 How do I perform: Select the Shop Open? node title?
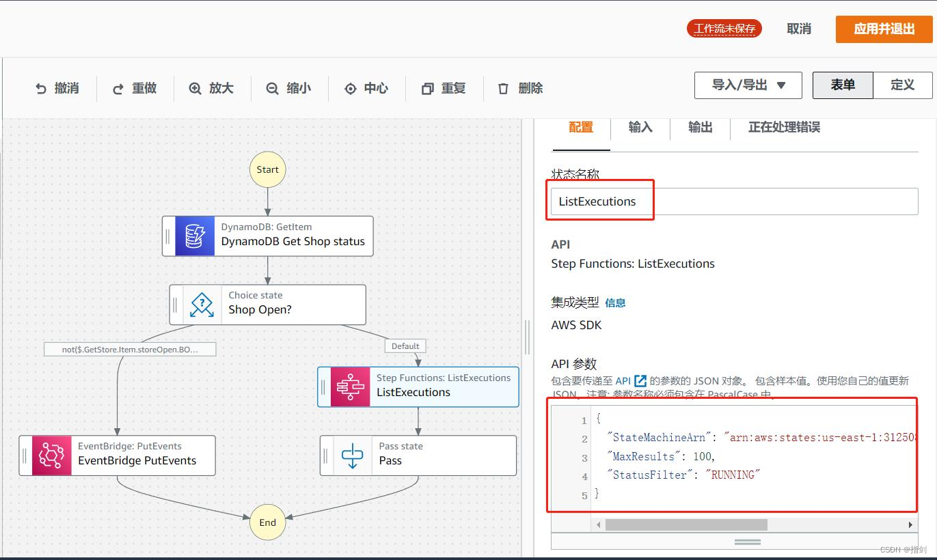click(260, 310)
